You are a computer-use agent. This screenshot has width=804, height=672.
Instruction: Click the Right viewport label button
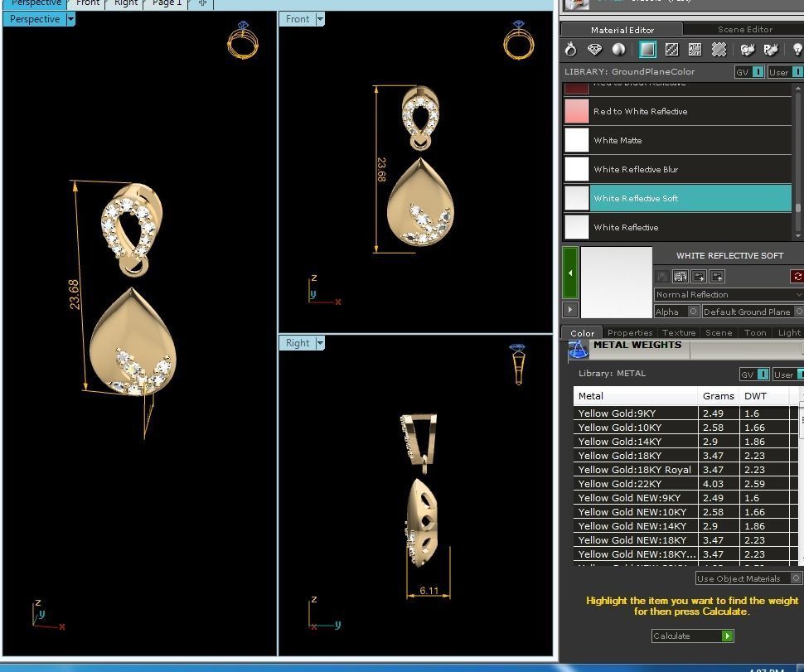click(x=298, y=343)
